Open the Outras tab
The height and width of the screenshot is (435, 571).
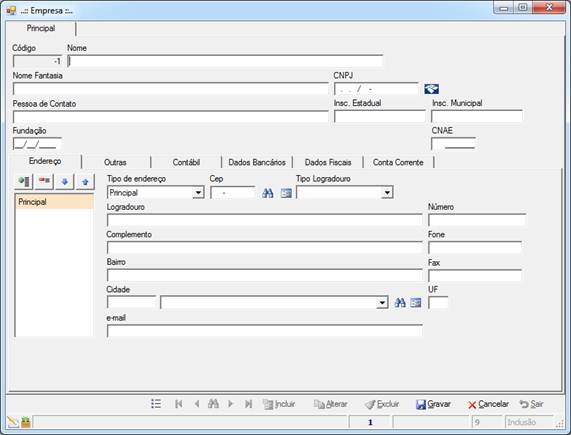[115, 162]
